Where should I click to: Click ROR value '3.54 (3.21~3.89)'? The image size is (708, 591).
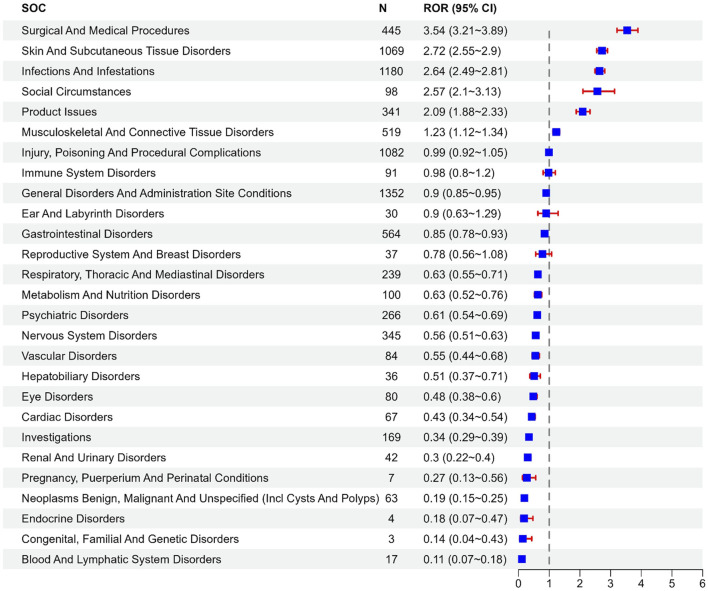pos(465,31)
